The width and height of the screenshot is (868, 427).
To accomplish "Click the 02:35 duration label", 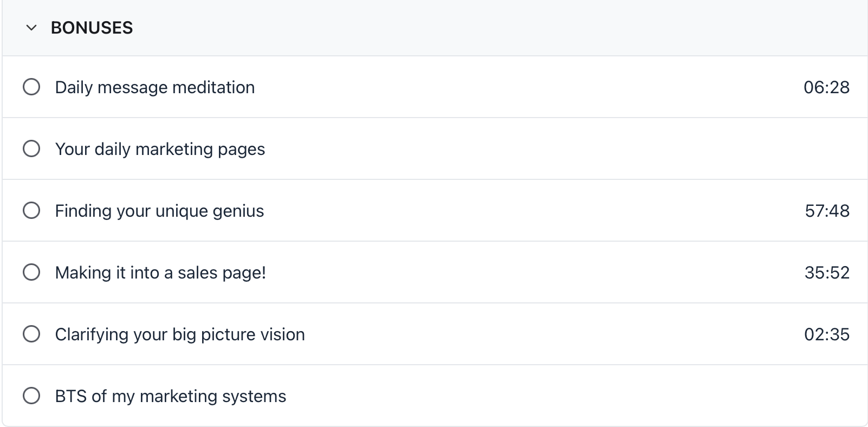I will 827,334.
